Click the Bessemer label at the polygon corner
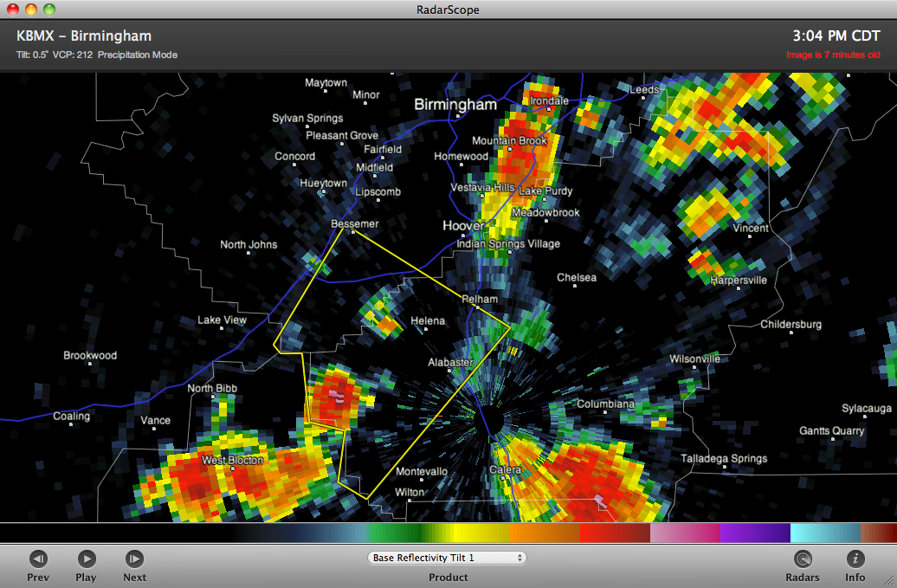897x588 pixels. coord(355,224)
